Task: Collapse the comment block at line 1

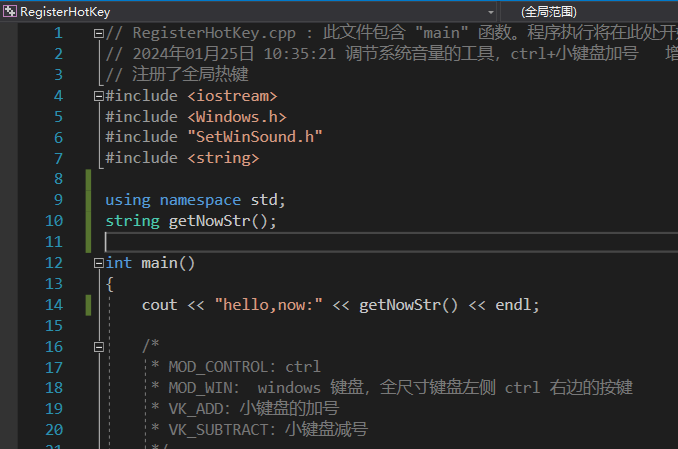Action: (x=99, y=33)
